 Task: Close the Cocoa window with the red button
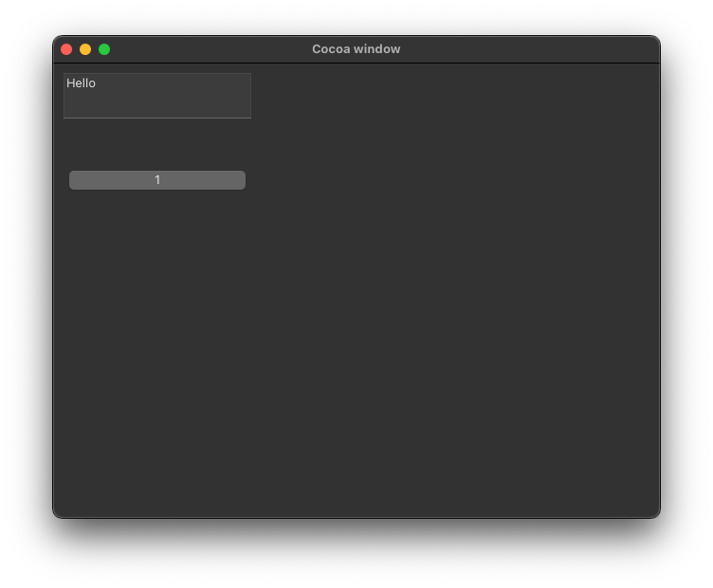coord(66,49)
